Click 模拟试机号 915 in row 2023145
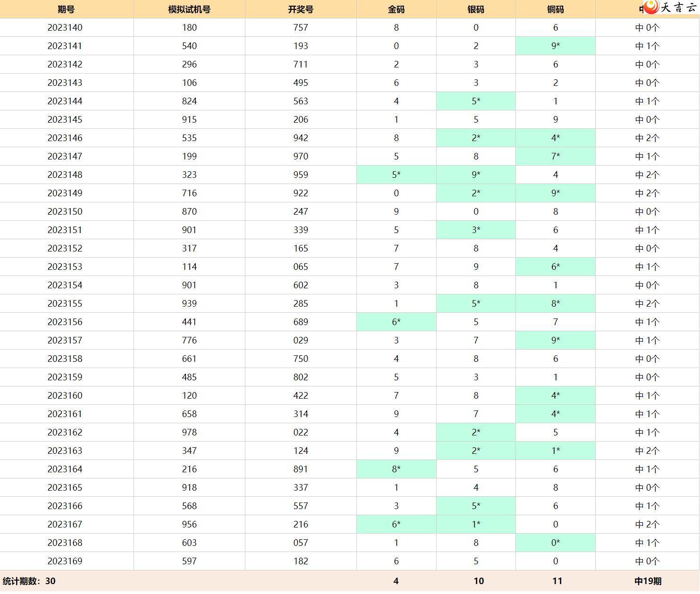 click(x=189, y=120)
